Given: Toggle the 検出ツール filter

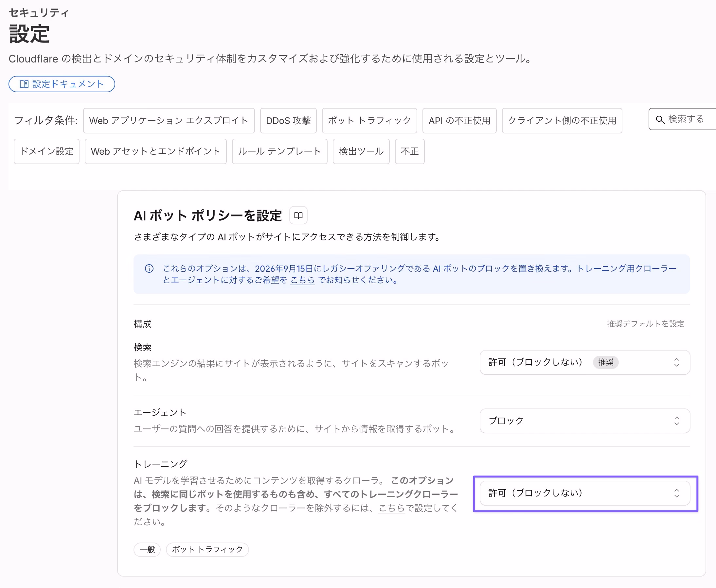Looking at the screenshot, I should click(361, 151).
